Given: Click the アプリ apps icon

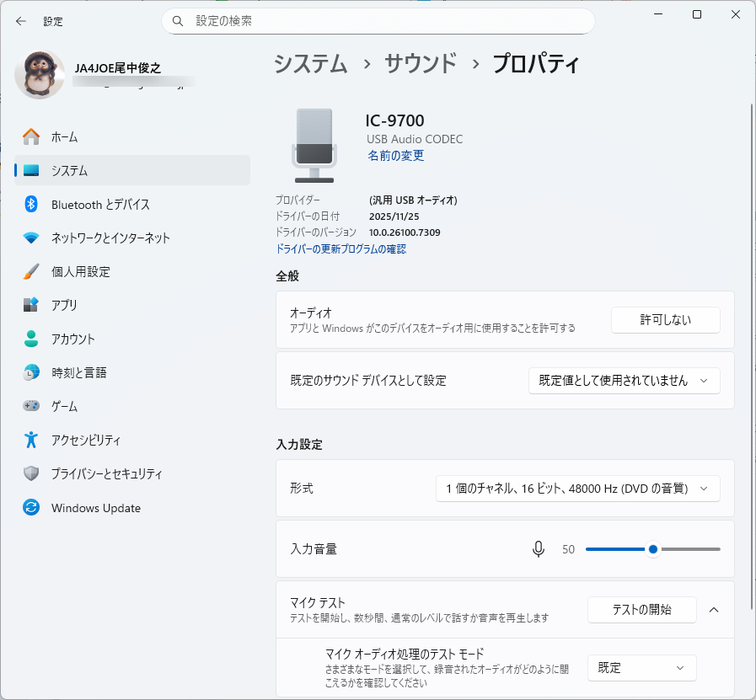Looking at the screenshot, I should [x=31, y=305].
